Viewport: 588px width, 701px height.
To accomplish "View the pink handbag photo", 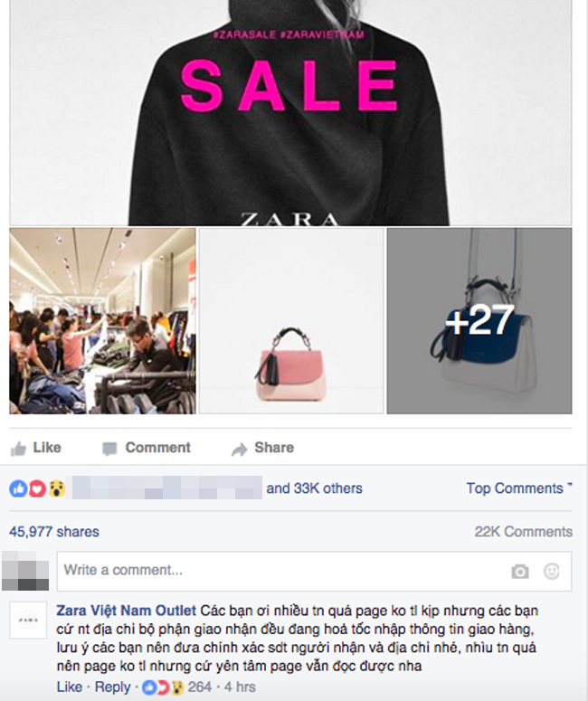I will click(291, 320).
